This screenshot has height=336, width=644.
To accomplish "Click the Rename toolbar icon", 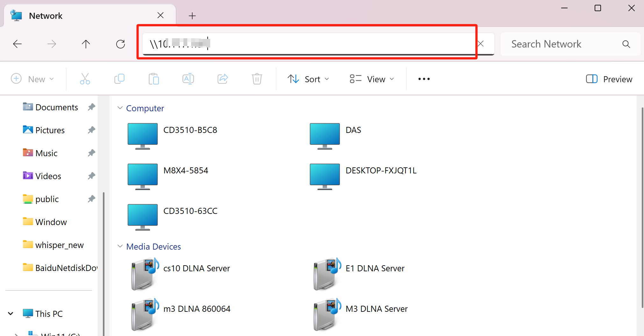I will click(188, 79).
